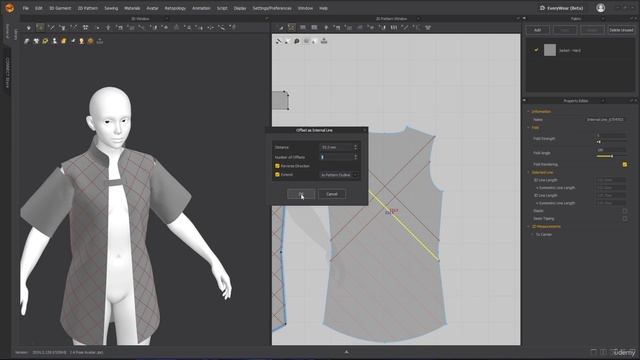Expand the bottom panel using the up arrow

click(x=346, y=352)
